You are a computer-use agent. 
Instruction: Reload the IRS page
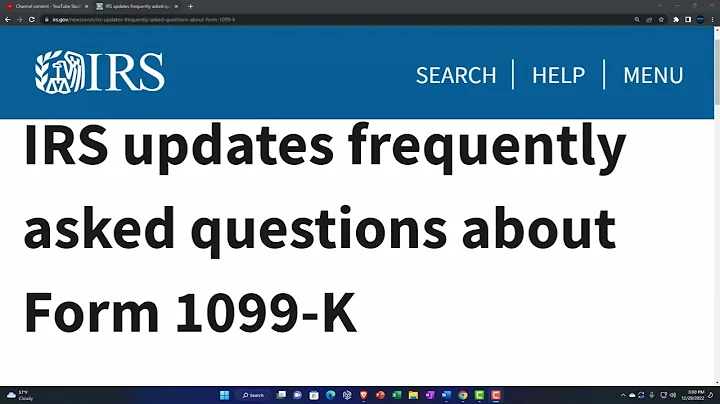pos(32,20)
